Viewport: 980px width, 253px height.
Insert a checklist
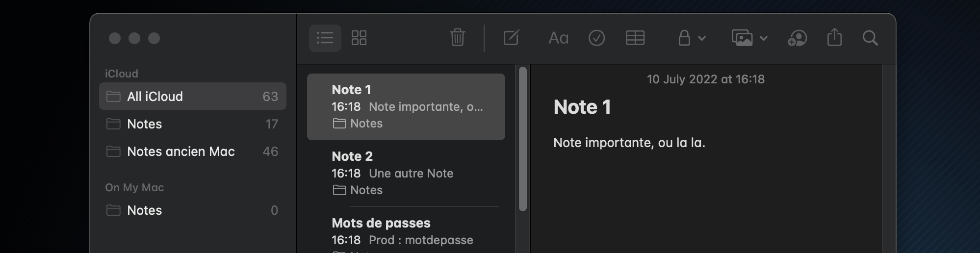pyautogui.click(x=596, y=38)
